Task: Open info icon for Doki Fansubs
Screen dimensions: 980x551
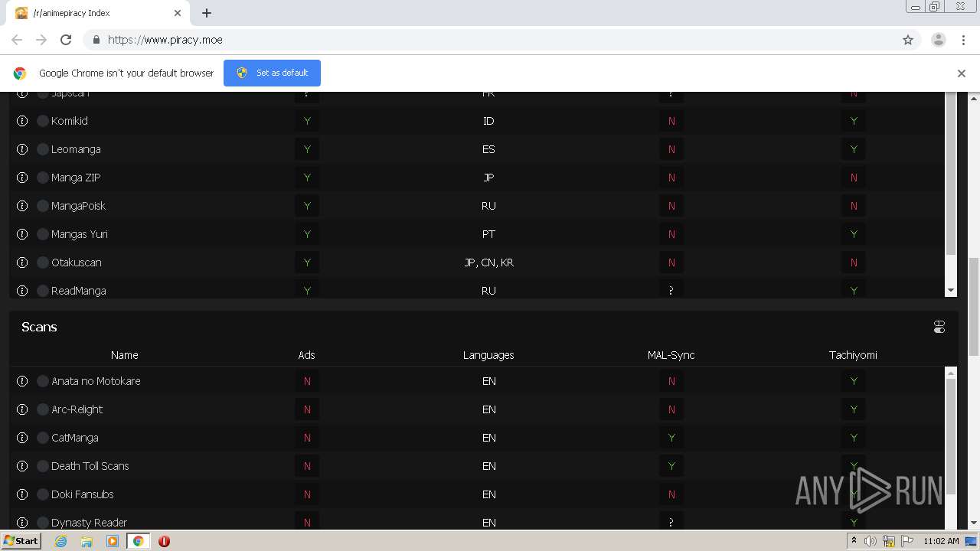Action: tap(22, 494)
